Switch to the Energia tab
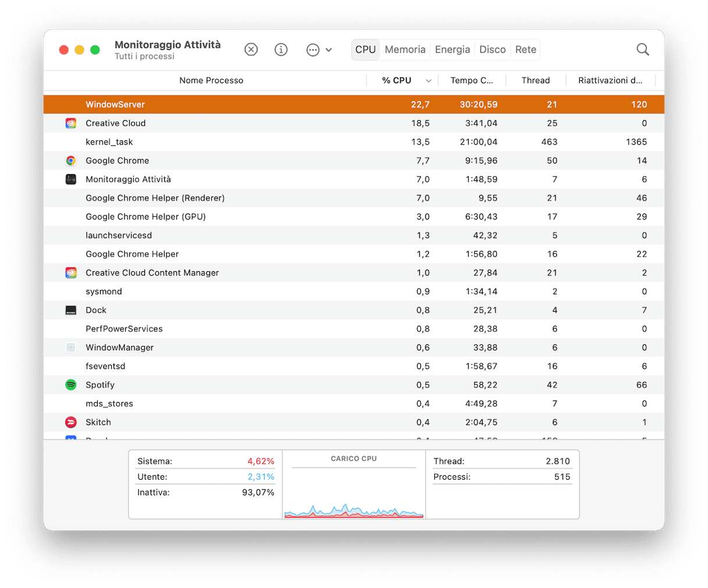Viewport: 708px width, 588px height. (x=452, y=49)
